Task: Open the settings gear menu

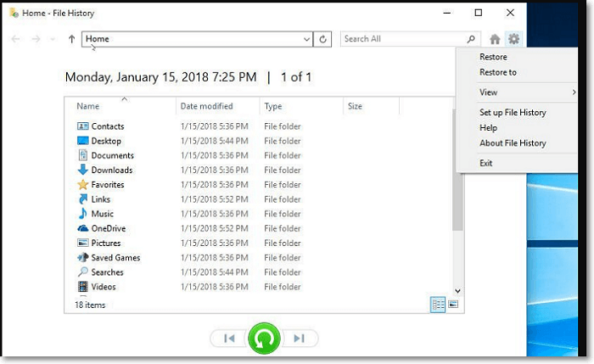Action: pyautogui.click(x=513, y=39)
